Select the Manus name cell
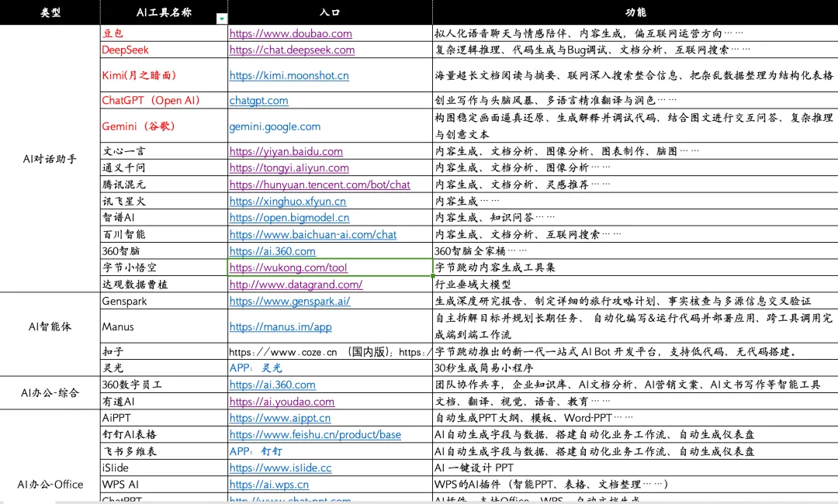Image resolution: width=838 pixels, height=504 pixels. point(164,326)
